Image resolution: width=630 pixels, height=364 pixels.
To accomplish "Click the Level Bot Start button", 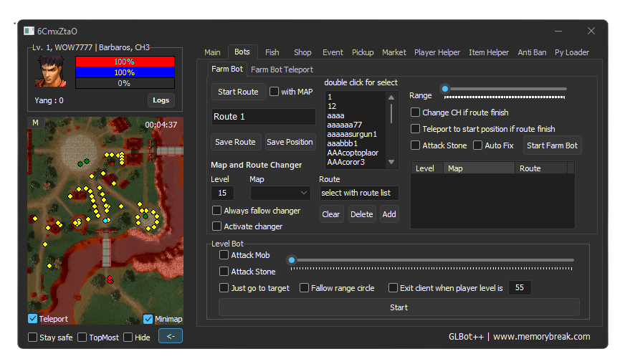I will [x=398, y=307].
